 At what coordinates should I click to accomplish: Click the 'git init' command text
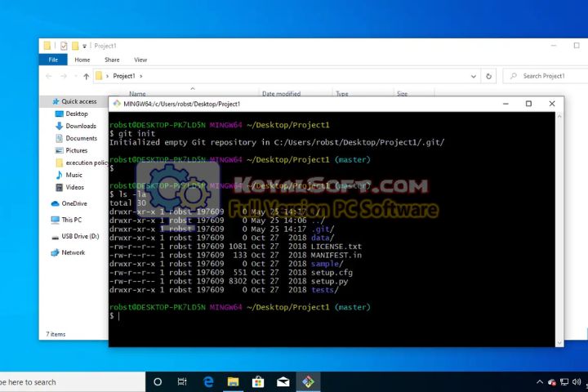[x=136, y=133]
